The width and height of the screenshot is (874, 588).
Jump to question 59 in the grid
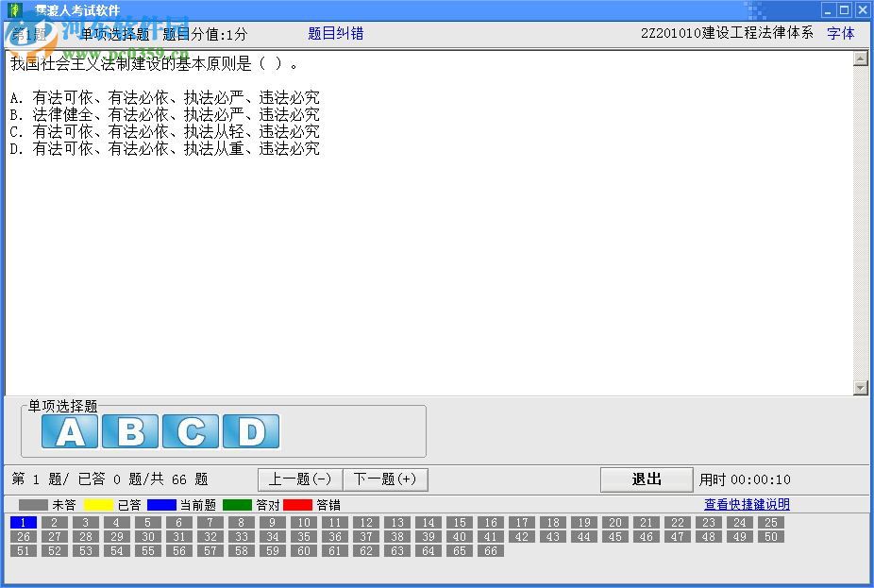pos(273,550)
